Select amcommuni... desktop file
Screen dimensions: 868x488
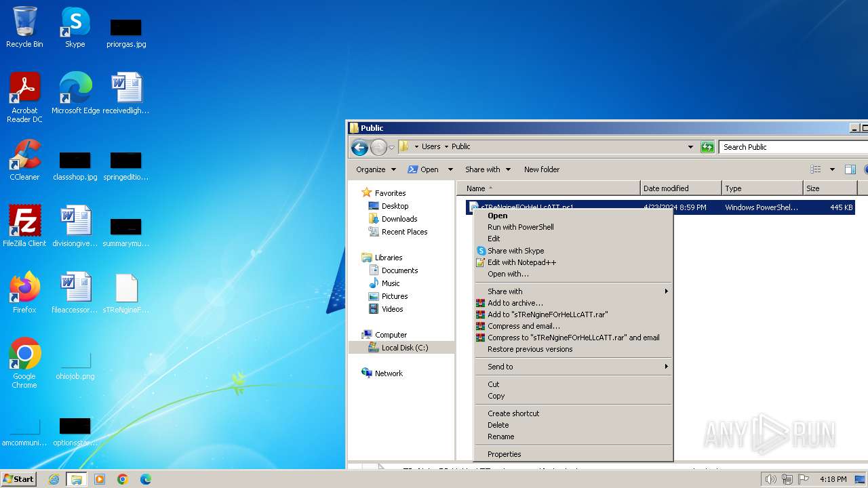[24, 433]
